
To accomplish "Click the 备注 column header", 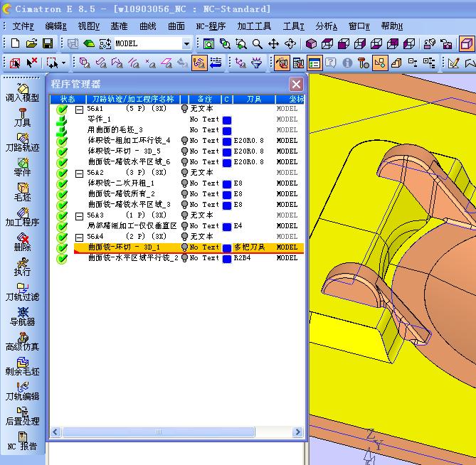I will tap(205, 99).
